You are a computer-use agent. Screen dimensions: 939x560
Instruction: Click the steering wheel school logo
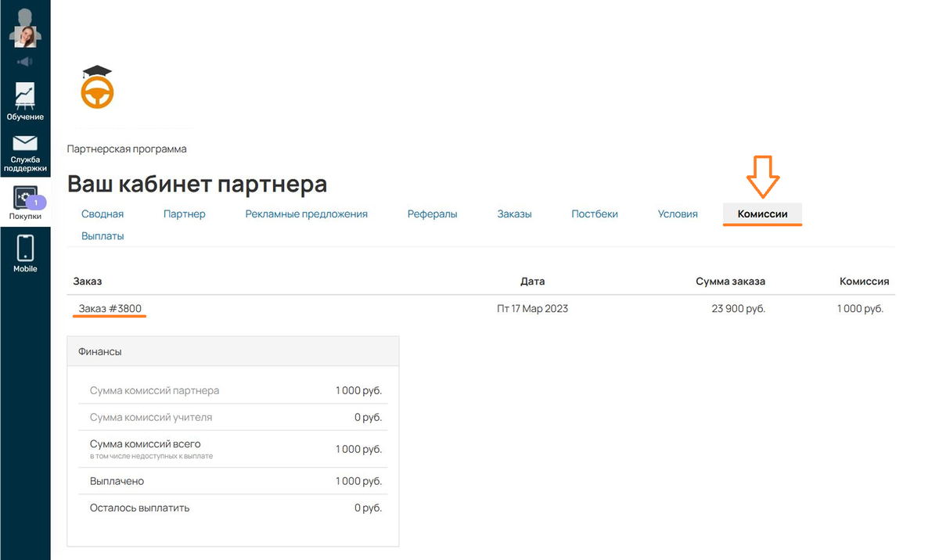tap(98, 87)
